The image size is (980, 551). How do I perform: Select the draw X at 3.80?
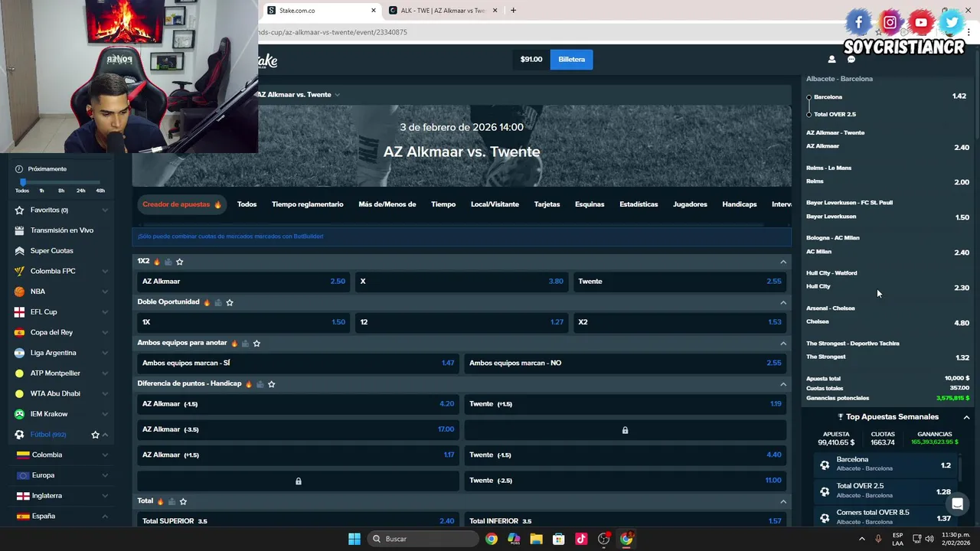coord(462,282)
